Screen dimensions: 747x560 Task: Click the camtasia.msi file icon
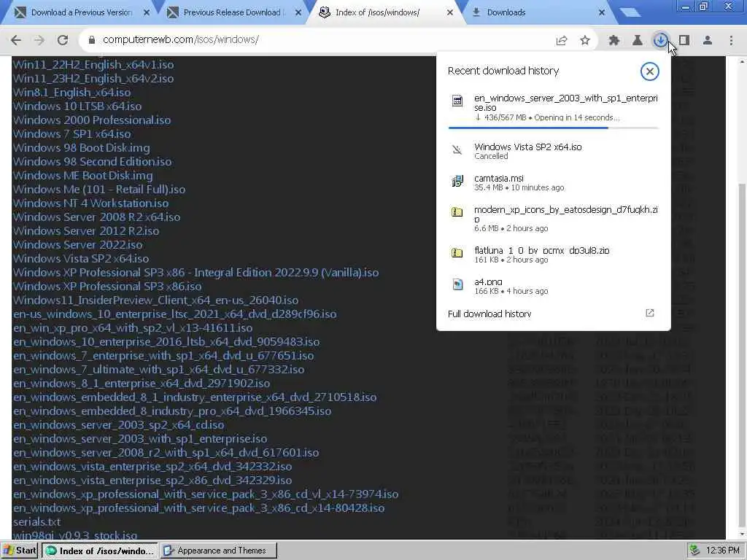(x=457, y=181)
